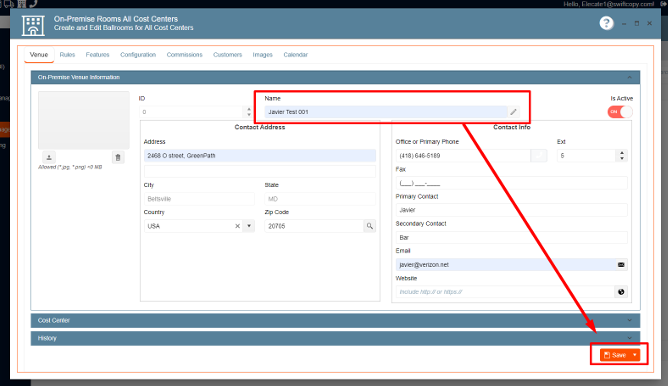This screenshot has width=668, height=386.
Task: Click the Primary Contact field Javier
Action: pos(511,210)
